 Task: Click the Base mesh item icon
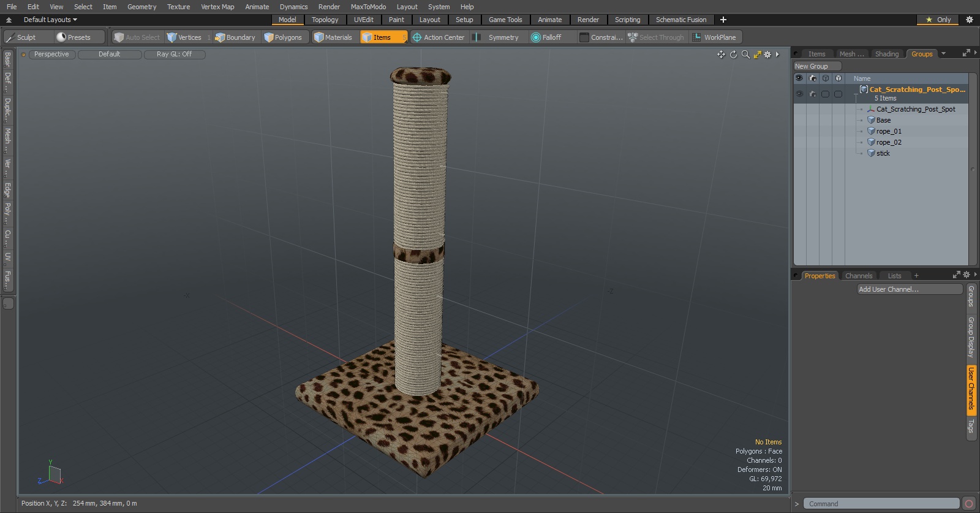[871, 120]
